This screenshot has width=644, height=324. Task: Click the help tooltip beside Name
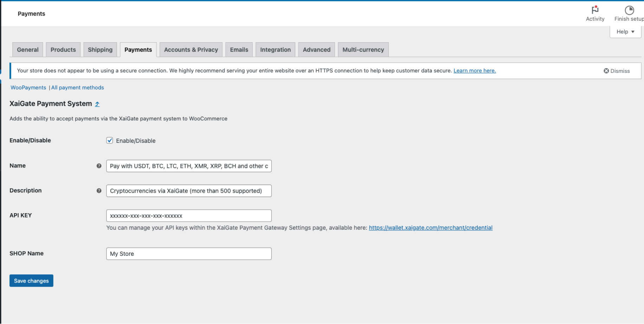tap(99, 166)
